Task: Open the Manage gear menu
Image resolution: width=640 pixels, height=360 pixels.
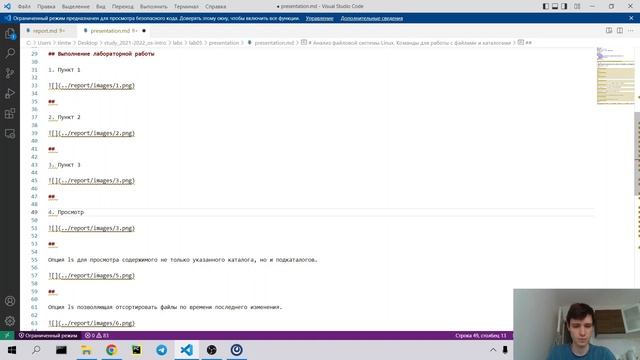Action: [10, 321]
